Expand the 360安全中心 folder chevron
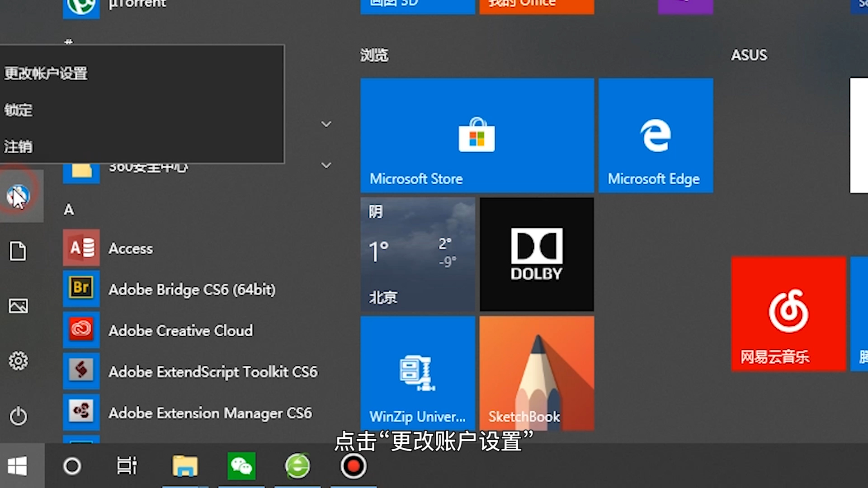 coord(326,165)
